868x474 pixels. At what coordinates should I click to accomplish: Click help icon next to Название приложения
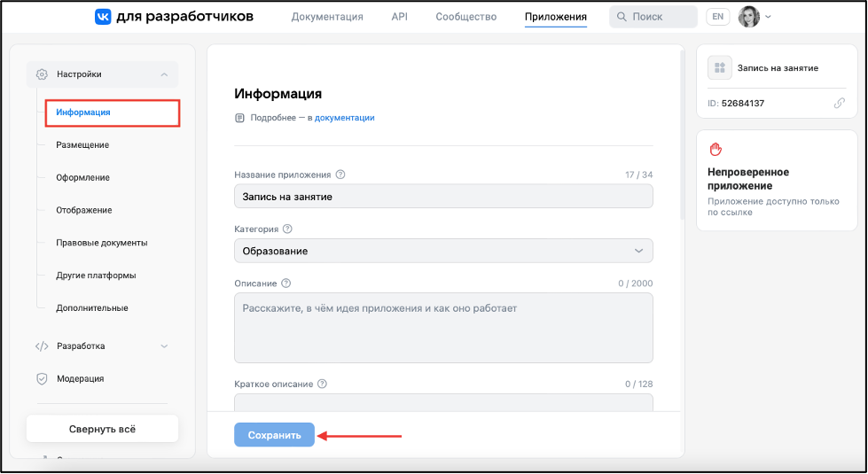(x=340, y=175)
